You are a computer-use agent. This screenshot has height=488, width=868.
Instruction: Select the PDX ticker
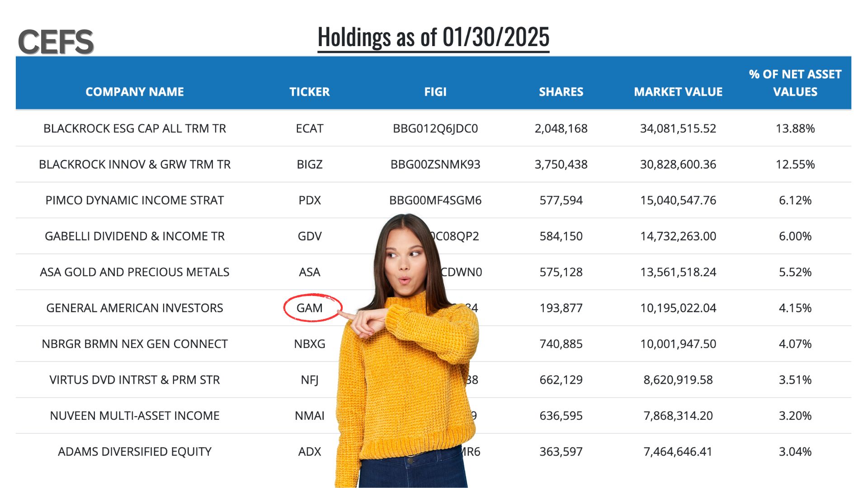coord(310,200)
